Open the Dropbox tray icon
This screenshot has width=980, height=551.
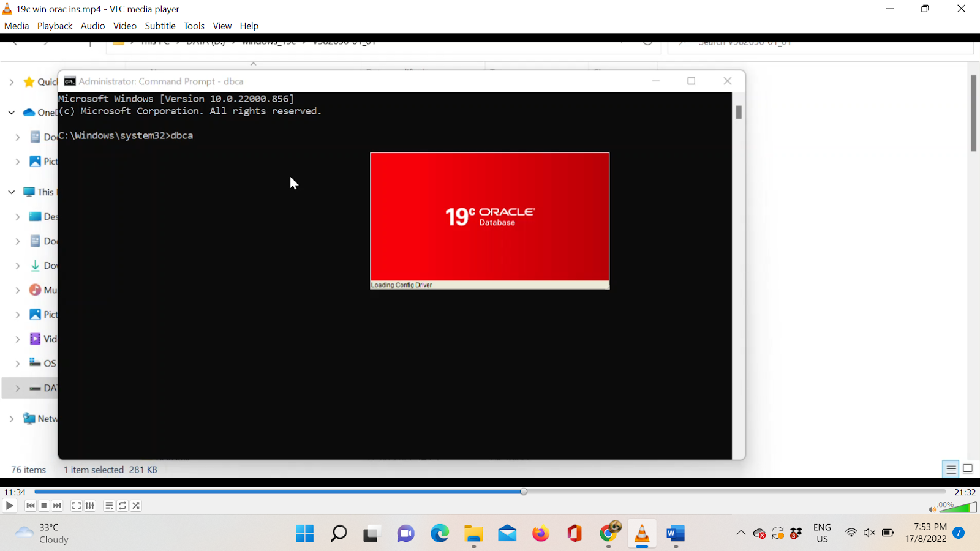pos(796,533)
